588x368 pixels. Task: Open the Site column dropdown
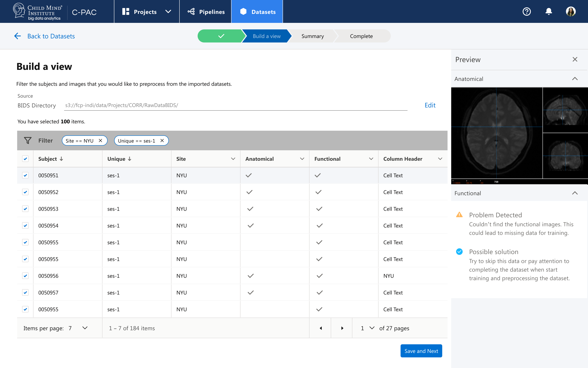tap(233, 159)
